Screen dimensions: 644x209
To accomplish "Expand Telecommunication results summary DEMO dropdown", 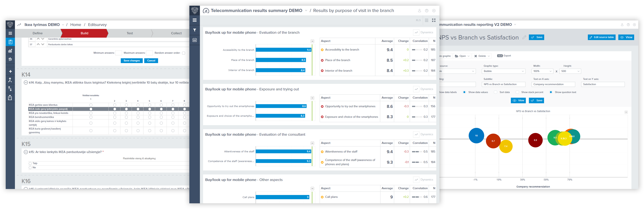I will [x=306, y=11].
